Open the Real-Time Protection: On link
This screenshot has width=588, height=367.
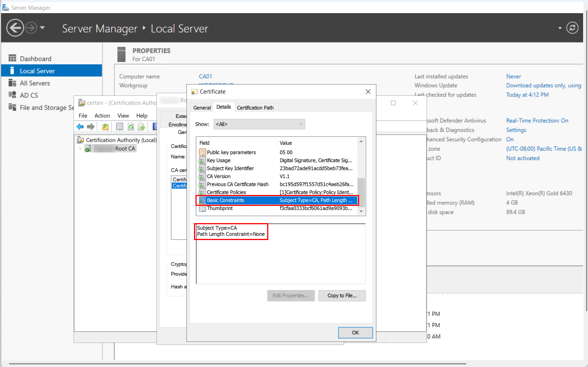[537, 121]
